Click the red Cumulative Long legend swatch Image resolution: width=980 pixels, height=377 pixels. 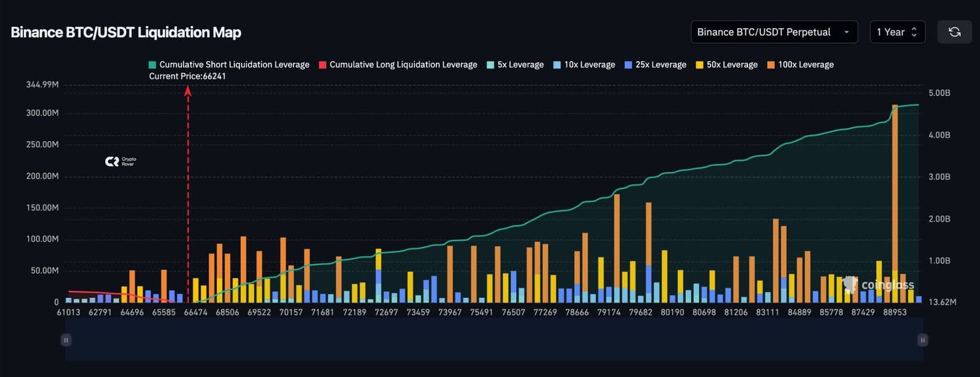pyautogui.click(x=323, y=65)
